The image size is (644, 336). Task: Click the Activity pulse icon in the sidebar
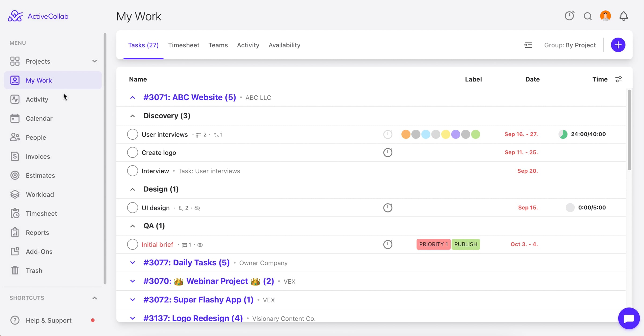pos(15,99)
